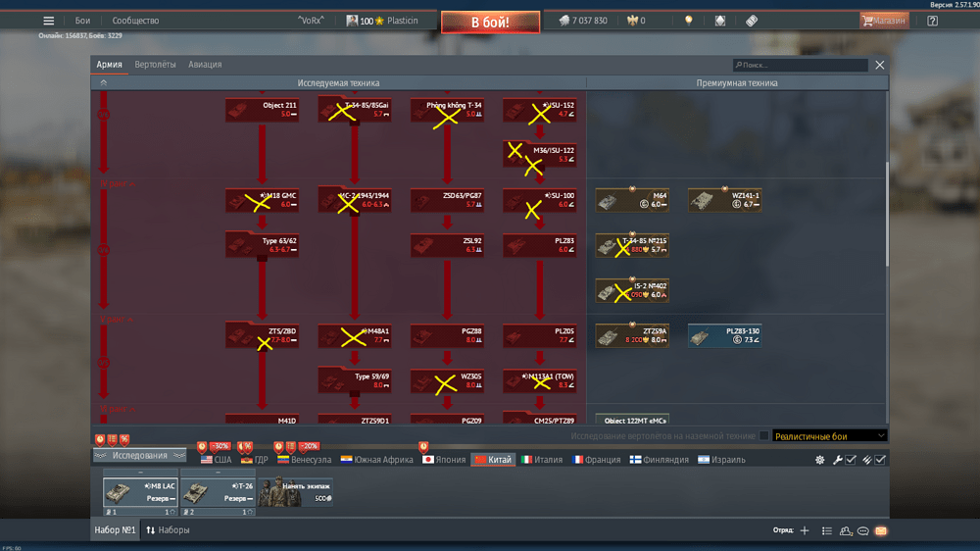The height and width of the screenshot is (551, 980).
Task: Switch to the Вертолёты tab
Action: pos(155,65)
